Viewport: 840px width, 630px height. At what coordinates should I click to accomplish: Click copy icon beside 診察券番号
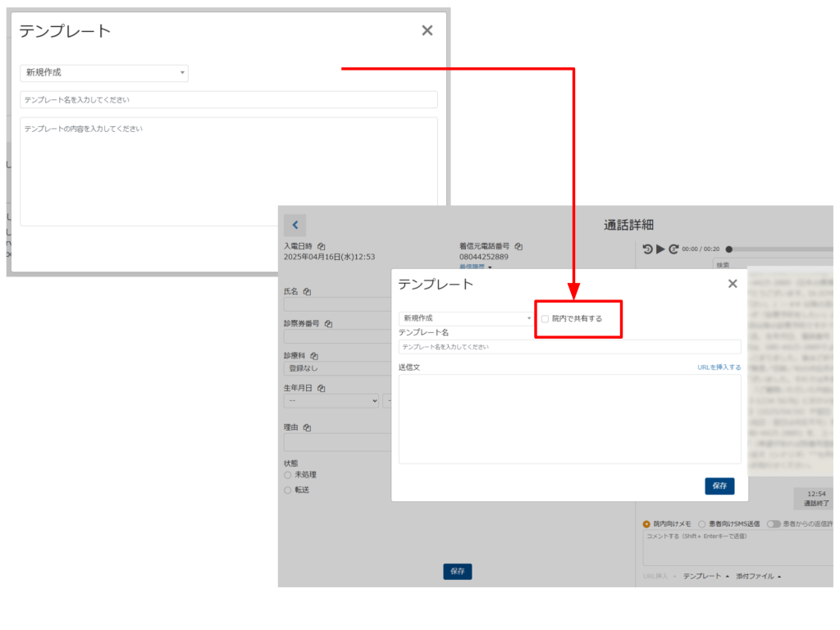(x=328, y=324)
